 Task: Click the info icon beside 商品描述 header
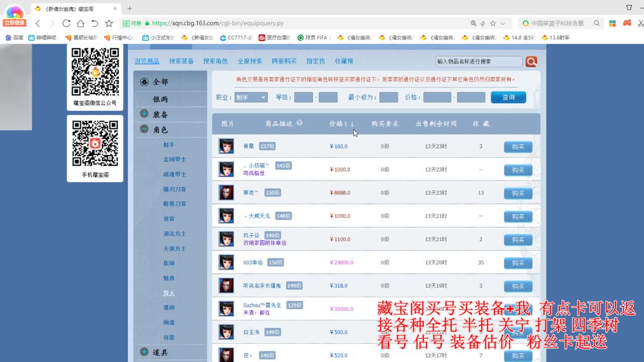(x=299, y=122)
